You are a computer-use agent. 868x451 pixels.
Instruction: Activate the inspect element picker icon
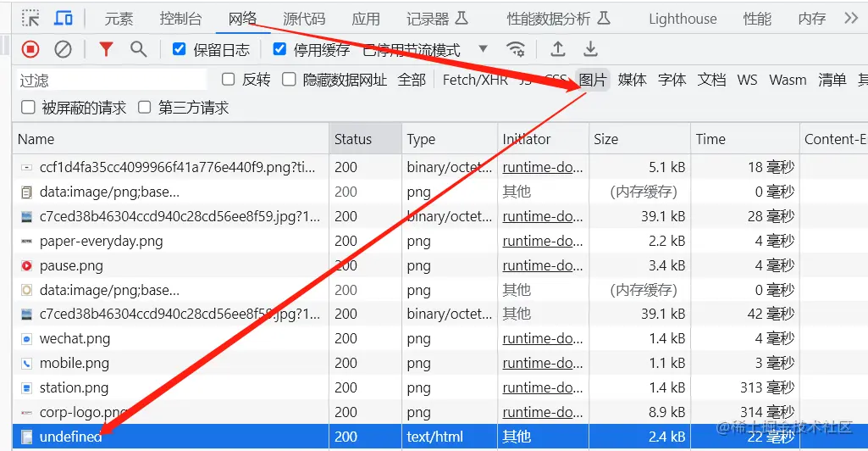pyautogui.click(x=30, y=19)
